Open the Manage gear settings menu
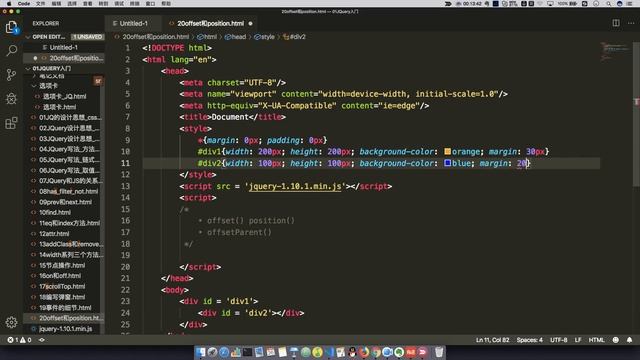Screen dimensions: 640x360 (x=11, y=322)
